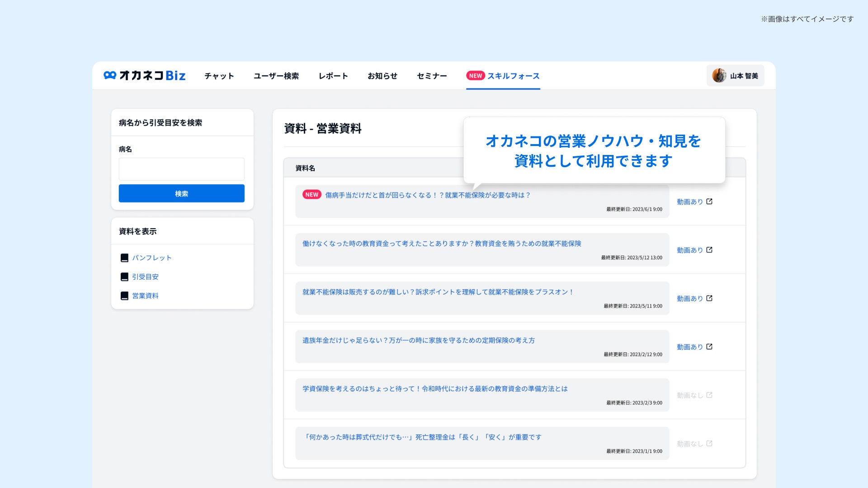Select the セミナー navigation item

pyautogui.click(x=432, y=76)
